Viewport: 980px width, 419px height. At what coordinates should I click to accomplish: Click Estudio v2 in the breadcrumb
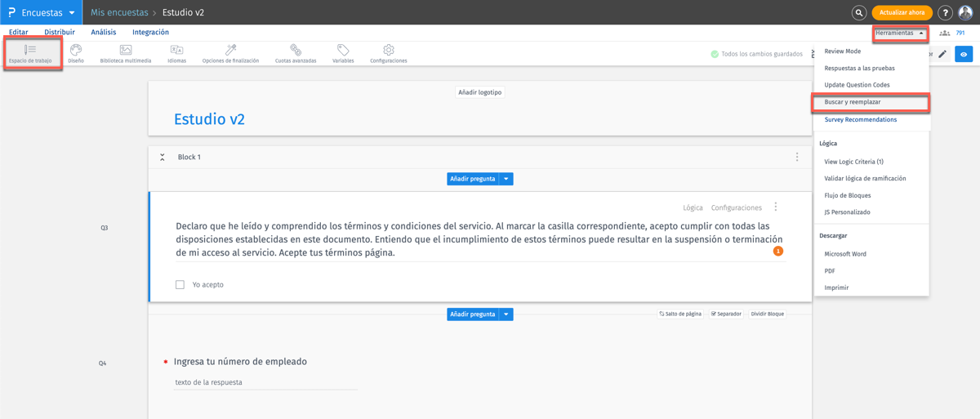click(x=184, y=13)
